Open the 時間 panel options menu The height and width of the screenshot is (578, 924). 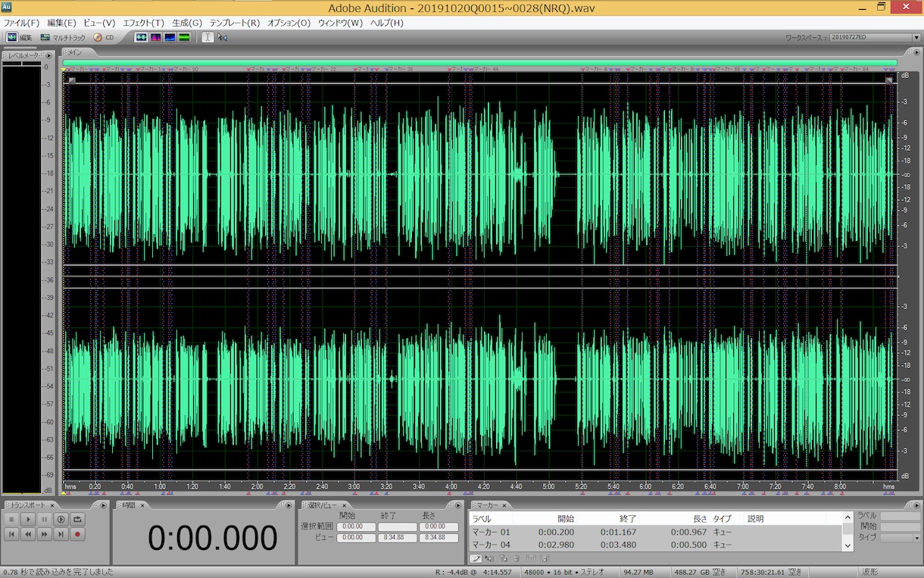[287, 505]
